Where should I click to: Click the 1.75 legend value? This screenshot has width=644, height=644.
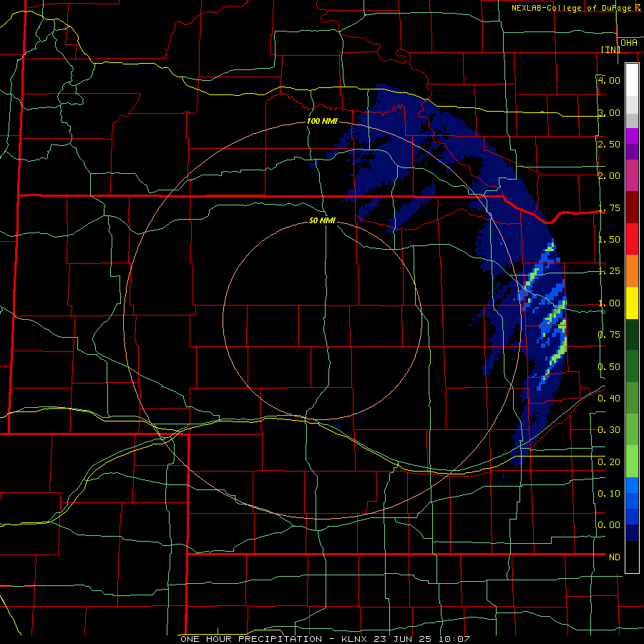pyautogui.click(x=609, y=208)
